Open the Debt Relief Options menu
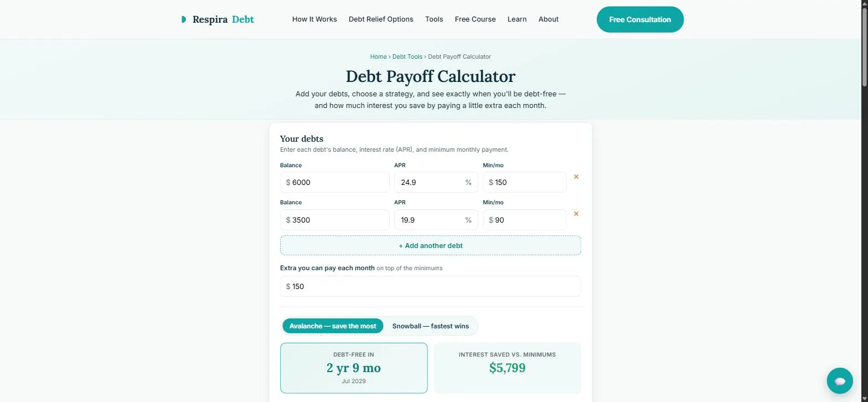868x402 pixels. [381, 19]
